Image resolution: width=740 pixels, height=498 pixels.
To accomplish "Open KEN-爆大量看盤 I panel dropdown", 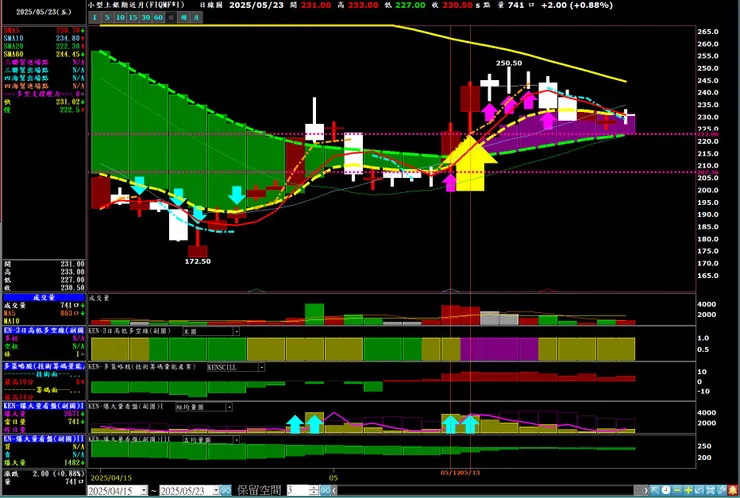I will (x=229, y=407).
